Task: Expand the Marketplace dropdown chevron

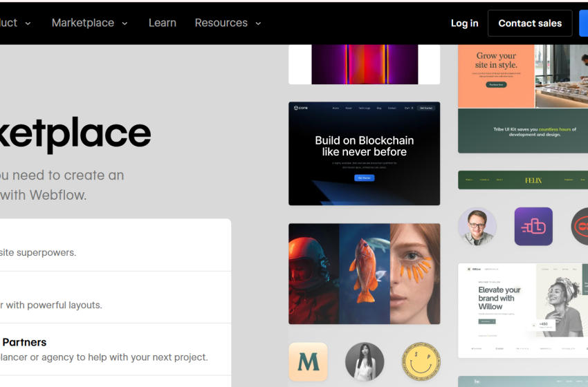Action: pos(125,23)
